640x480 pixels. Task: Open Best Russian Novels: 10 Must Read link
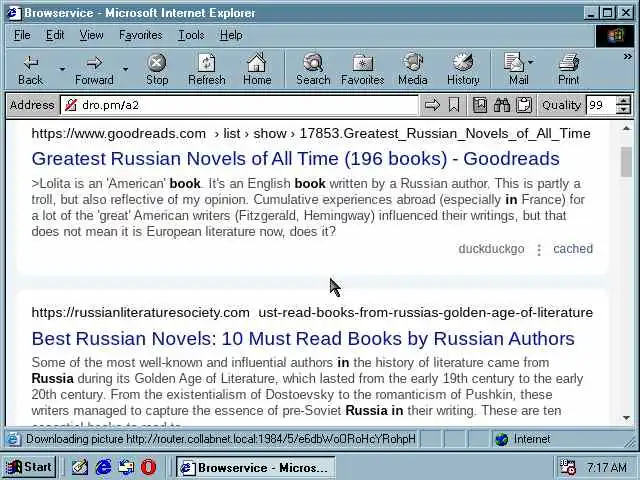[303, 339]
